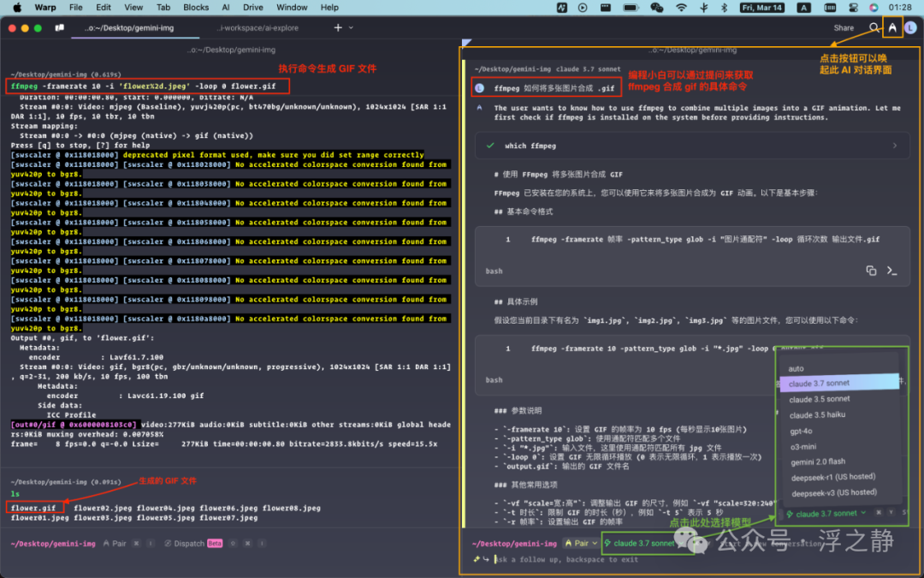924x578 pixels.
Task: Insert the ffmpeg code block into terminal input
Action: coord(891,271)
